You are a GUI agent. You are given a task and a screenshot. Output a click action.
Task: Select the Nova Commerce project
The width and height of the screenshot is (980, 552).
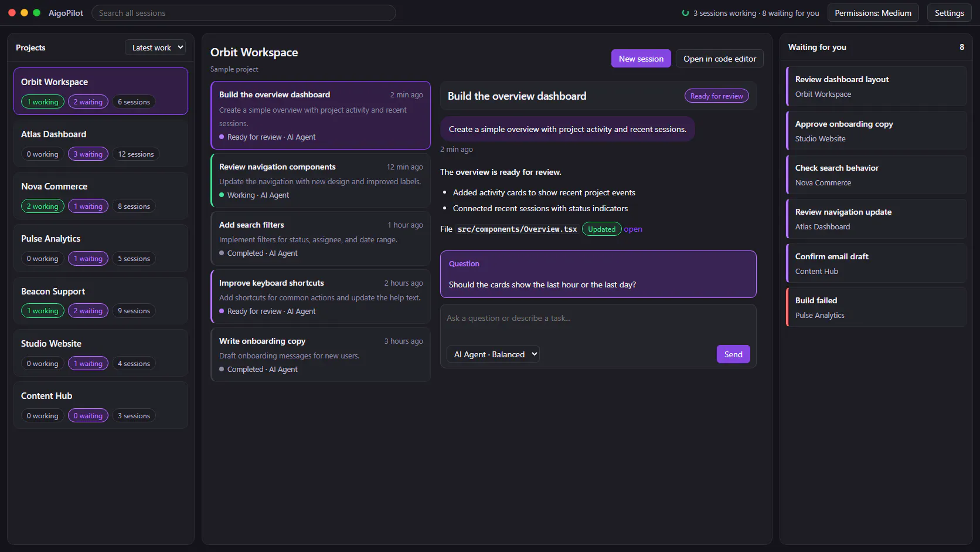101,196
